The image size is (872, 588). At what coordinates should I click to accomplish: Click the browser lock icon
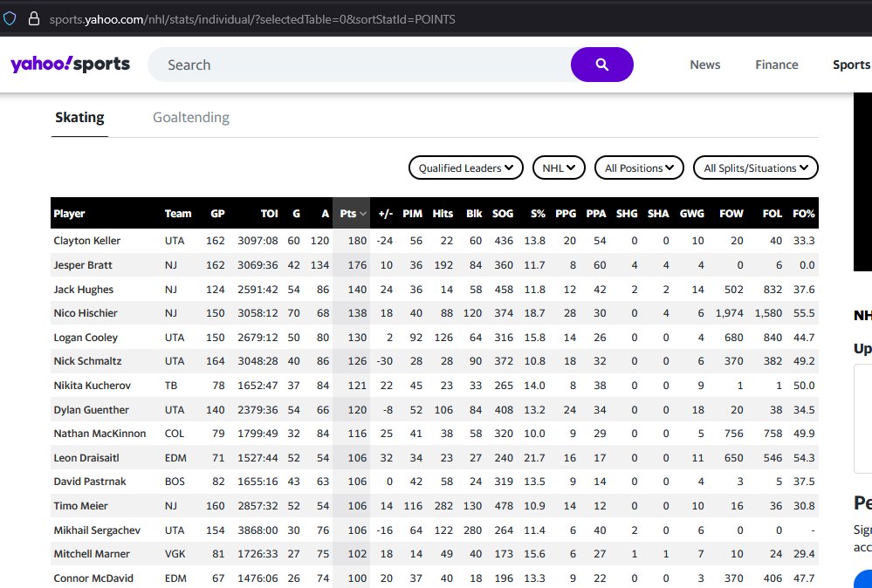click(x=34, y=19)
